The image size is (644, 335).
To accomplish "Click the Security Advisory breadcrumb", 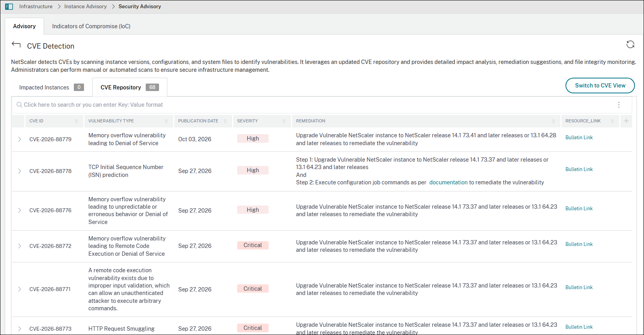I will coord(140,7).
